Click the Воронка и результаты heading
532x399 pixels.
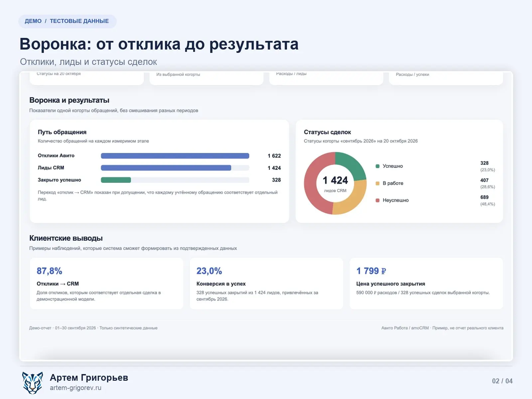[69, 100]
